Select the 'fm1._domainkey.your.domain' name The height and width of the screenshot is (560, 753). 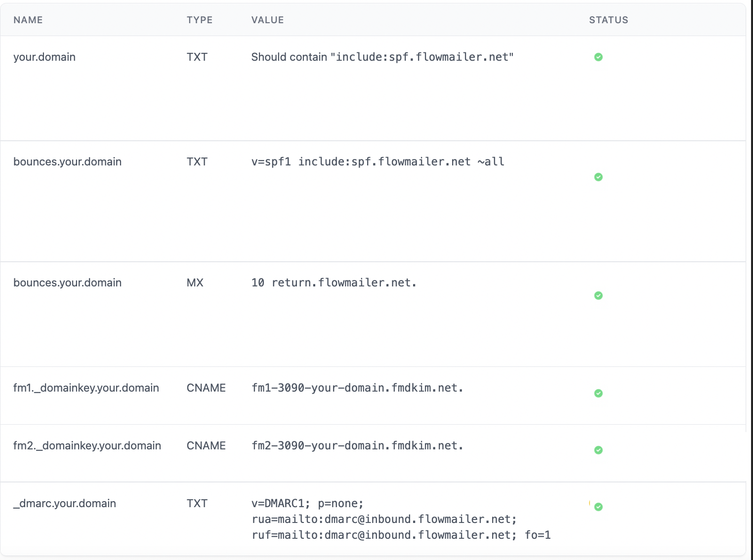click(x=86, y=388)
